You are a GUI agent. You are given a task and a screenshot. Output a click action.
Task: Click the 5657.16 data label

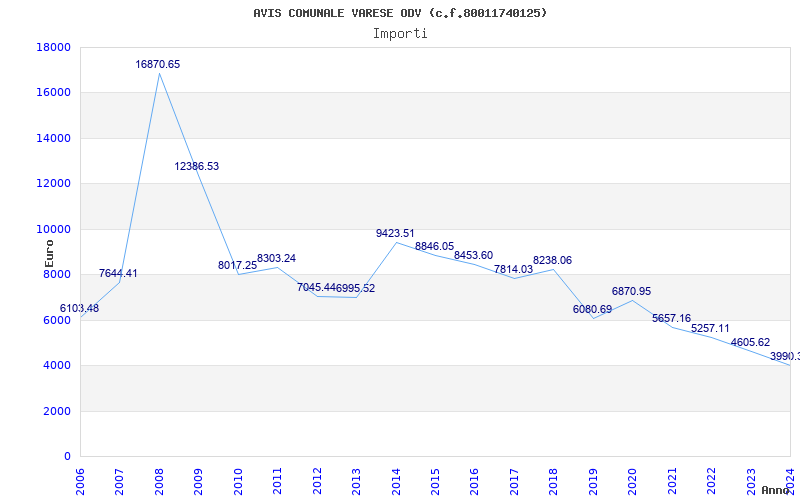(671, 319)
